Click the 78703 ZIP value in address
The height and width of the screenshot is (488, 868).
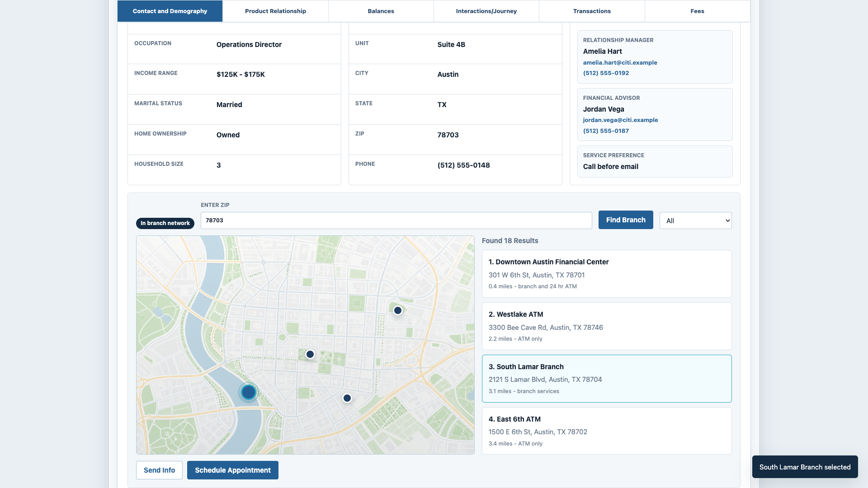click(x=448, y=135)
